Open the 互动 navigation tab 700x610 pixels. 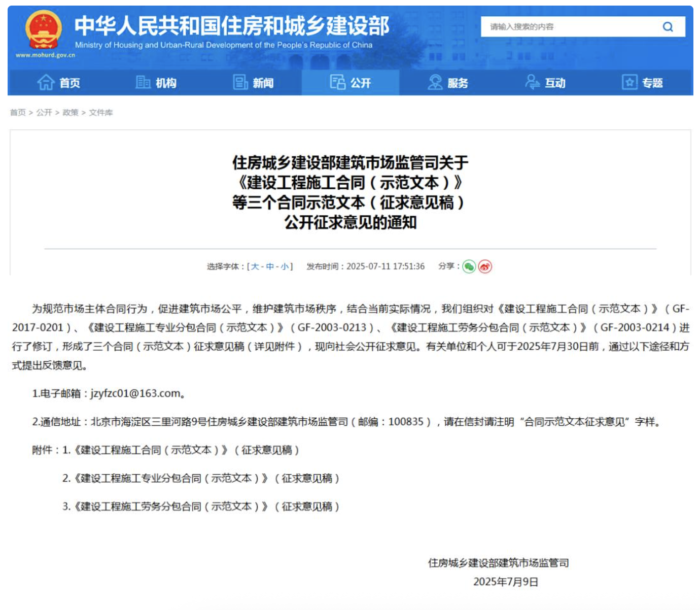coord(545,82)
